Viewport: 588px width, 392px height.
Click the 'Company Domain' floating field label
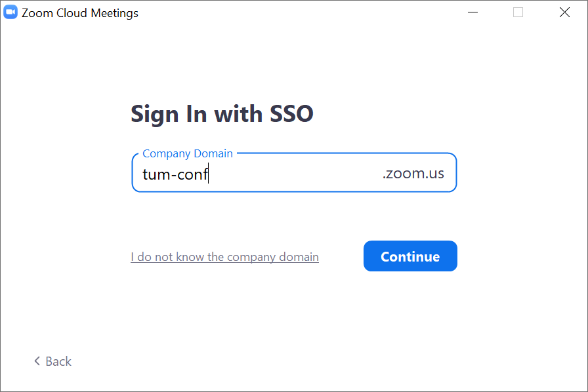coord(188,153)
